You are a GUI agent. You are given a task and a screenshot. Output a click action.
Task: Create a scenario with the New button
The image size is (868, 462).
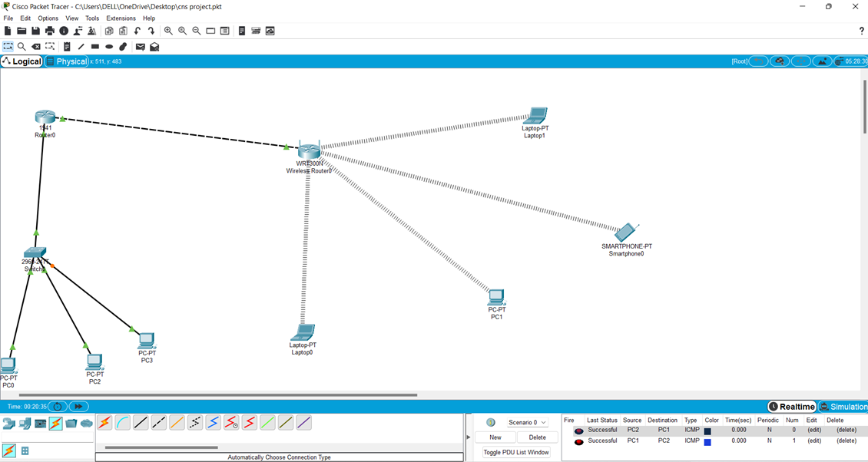pos(495,436)
